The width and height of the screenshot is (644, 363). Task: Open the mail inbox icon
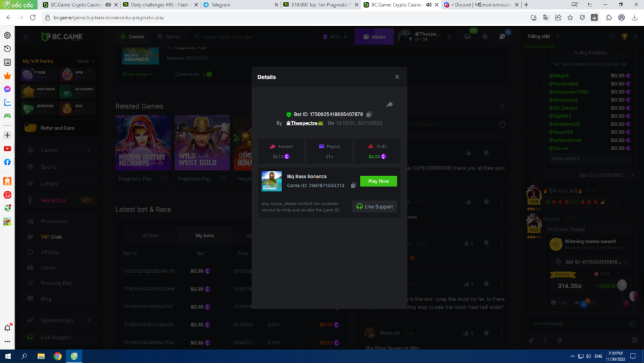[x=468, y=37]
